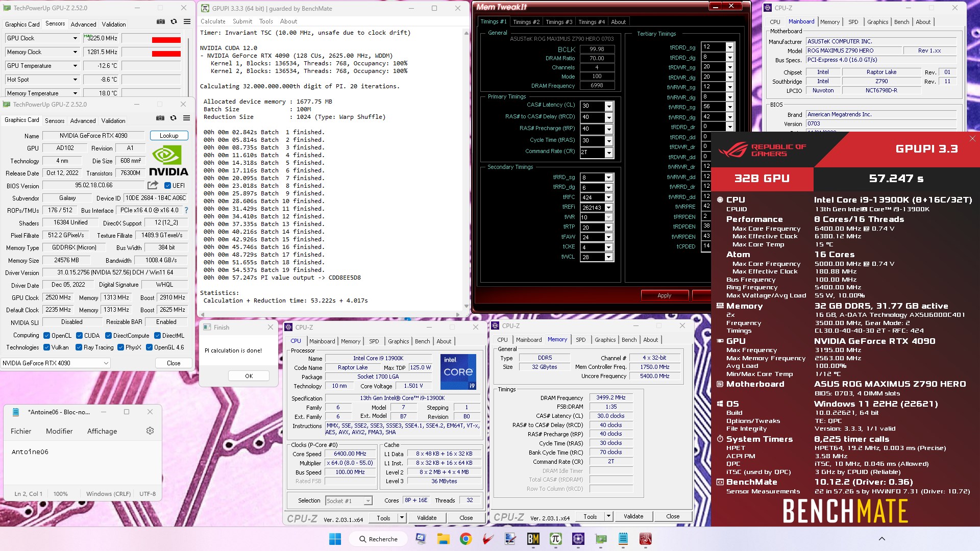Viewport: 980px width, 551px height.
Task: Toggle the UEFI checkbox in GPU-Z
Action: (x=167, y=186)
